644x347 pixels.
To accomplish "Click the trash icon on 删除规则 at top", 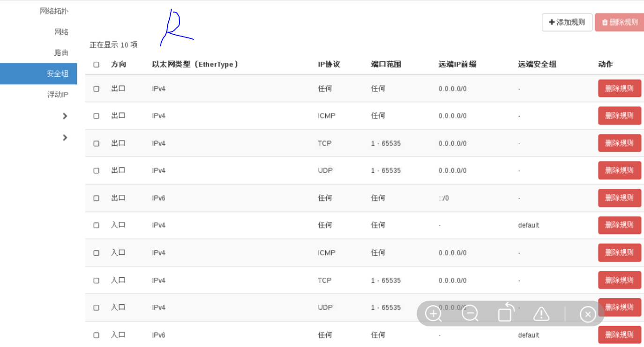I will [x=605, y=22].
